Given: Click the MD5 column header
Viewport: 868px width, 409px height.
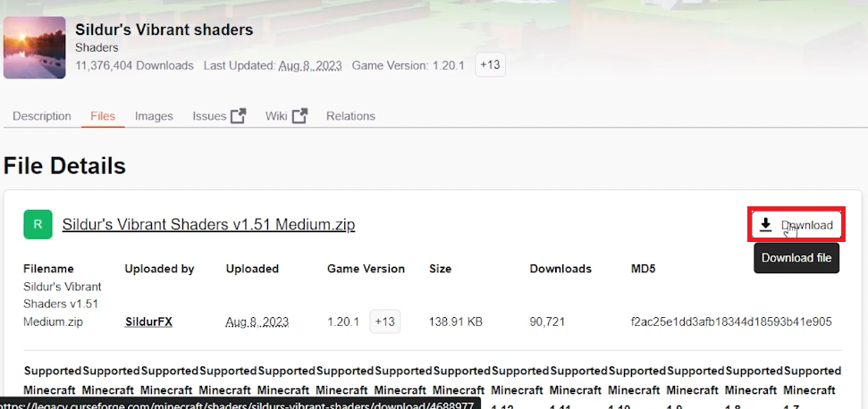Looking at the screenshot, I should 644,269.
